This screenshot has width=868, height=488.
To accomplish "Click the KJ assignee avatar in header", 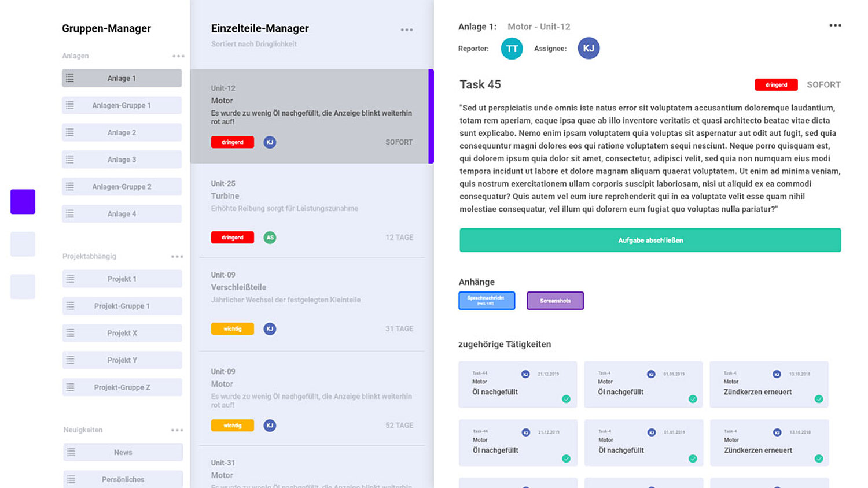I will click(589, 49).
